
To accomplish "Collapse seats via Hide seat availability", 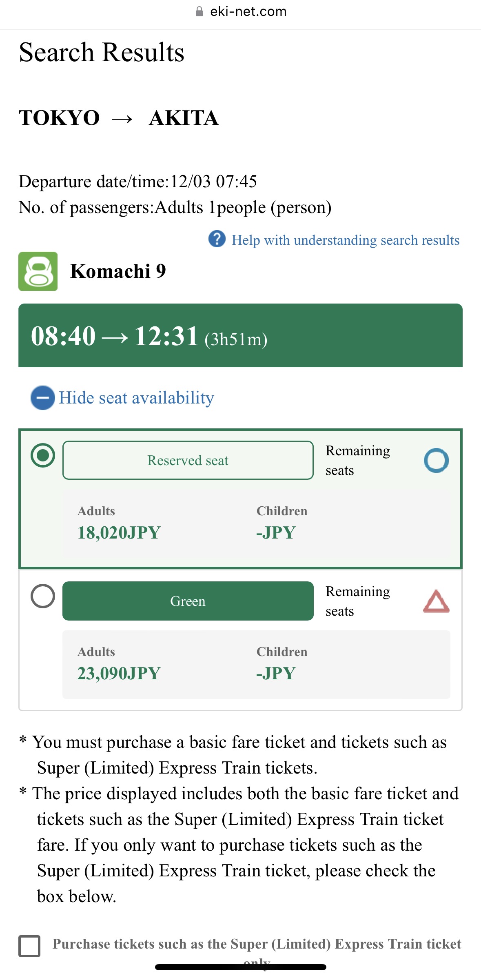I will tap(136, 398).
